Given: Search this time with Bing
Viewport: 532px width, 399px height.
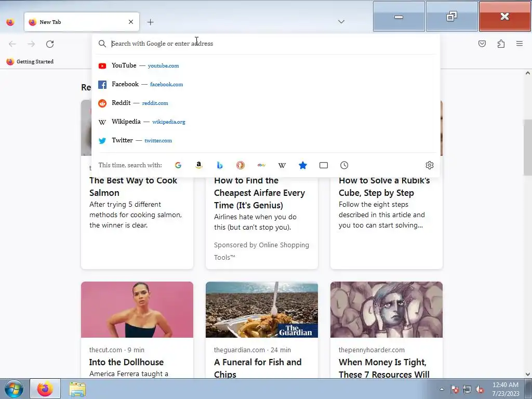Looking at the screenshot, I should pos(220,165).
